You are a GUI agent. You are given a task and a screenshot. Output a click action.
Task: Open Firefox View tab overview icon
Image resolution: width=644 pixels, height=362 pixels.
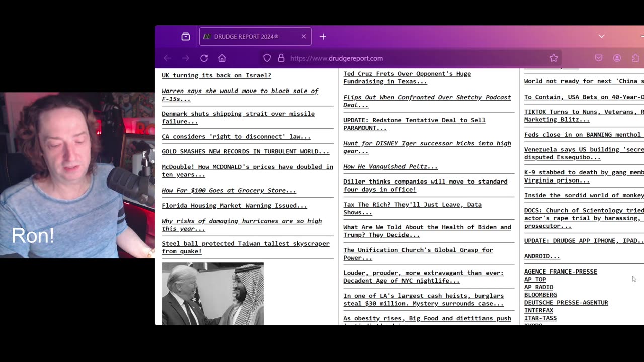(x=186, y=36)
